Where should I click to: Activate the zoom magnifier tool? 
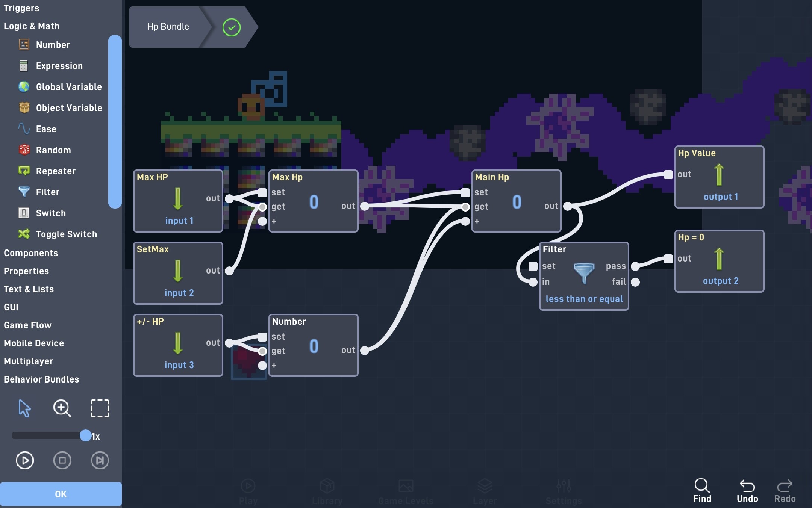[x=62, y=408]
